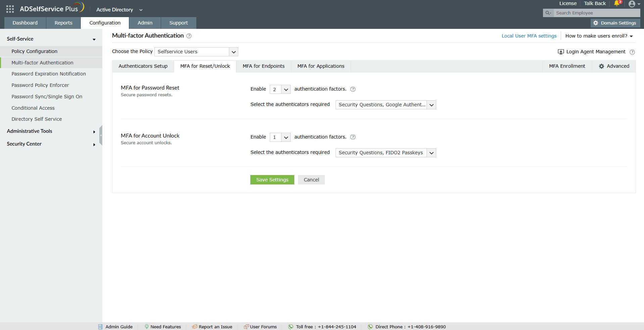This screenshot has width=644, height=330.
Task: Click the Domain Settings gear icon
Action: pyautogui.click(x=596, y=23)
